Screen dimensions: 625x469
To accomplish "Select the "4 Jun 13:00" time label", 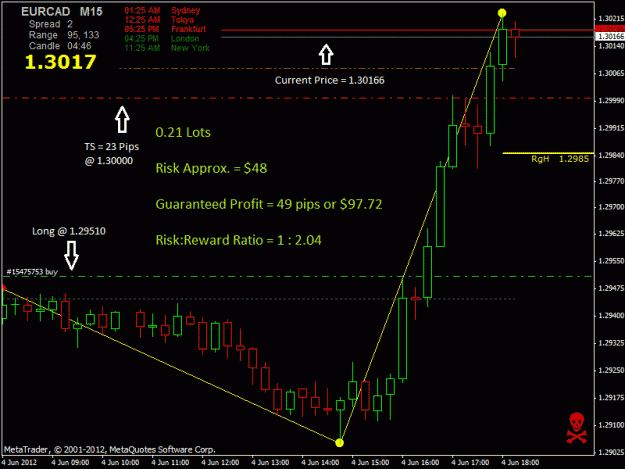I will pyautogui.click(x=270, y=462).
